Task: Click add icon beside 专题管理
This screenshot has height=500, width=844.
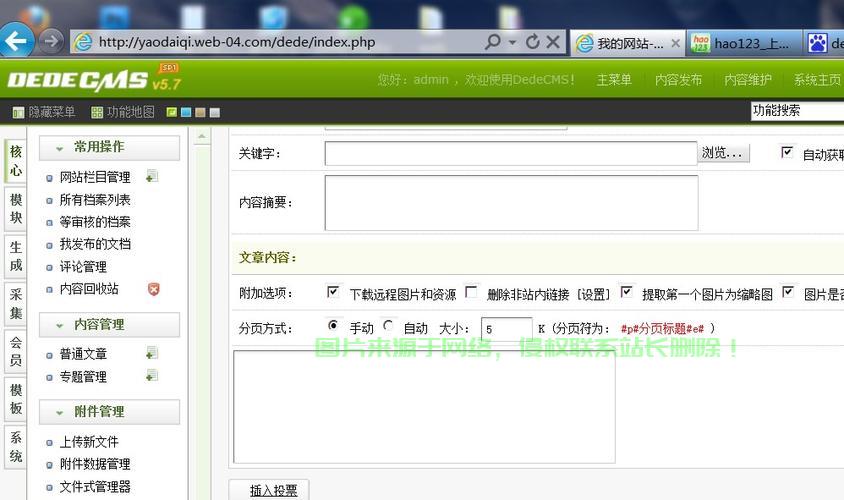Action: tap(152, 375)
